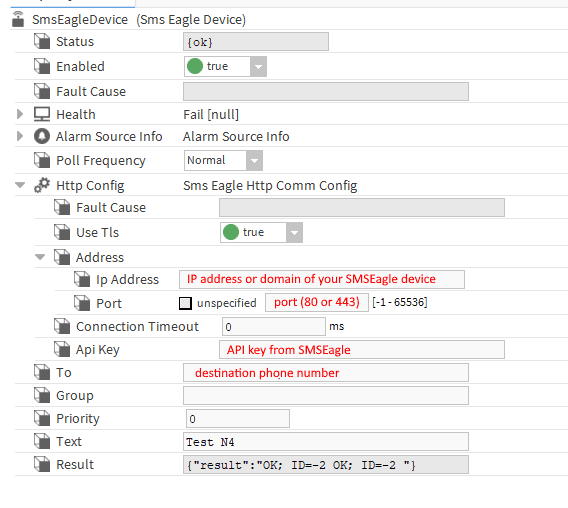Expand the Health property row
568x508 pixels.
tap(20, 114)
